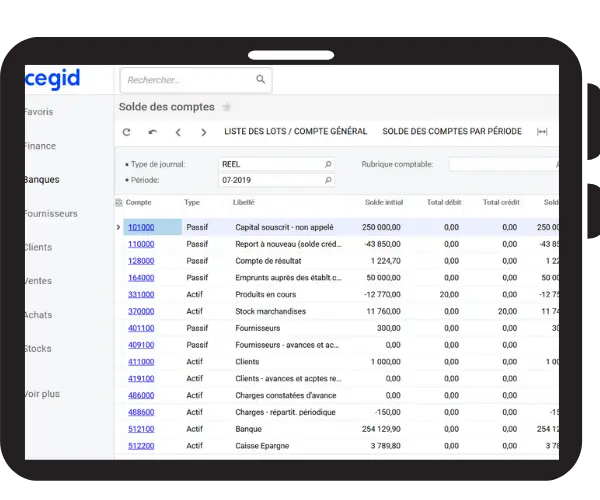Viewport: 600px width, 500px height.
Task: Click Liste des lots / Compte général
Action: coord(295,132)
